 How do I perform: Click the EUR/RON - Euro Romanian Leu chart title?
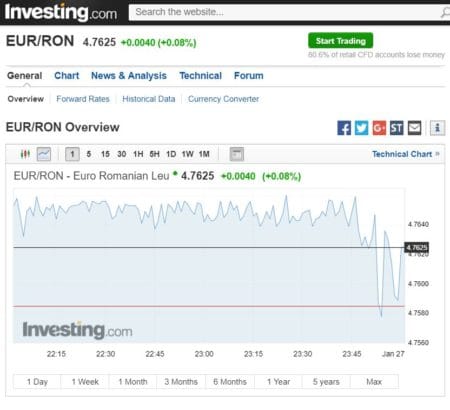(x=91, y=176)
